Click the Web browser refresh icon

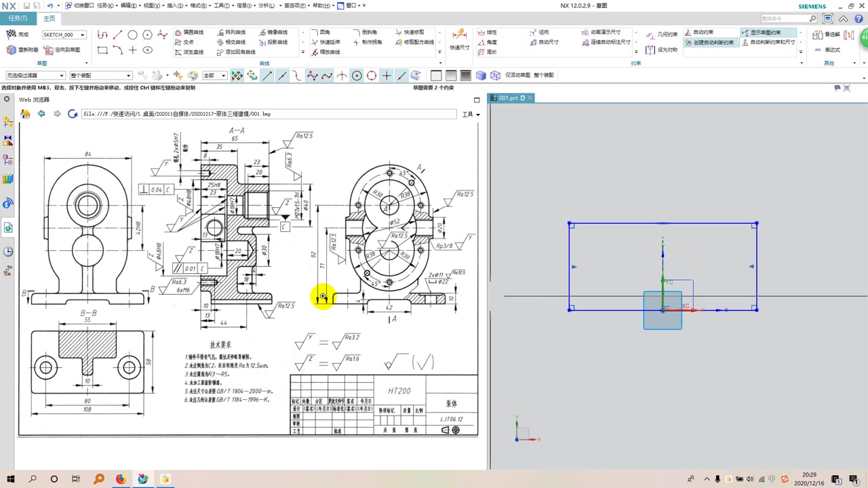73,114
